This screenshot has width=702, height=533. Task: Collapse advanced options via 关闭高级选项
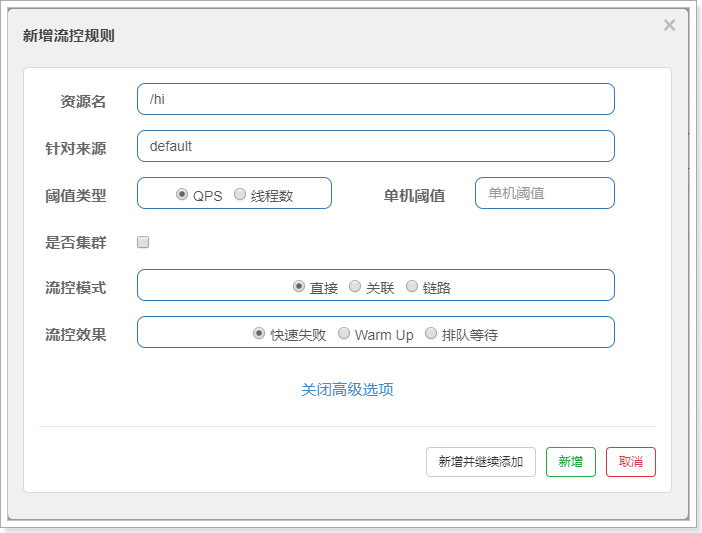(x=347, y=389)
